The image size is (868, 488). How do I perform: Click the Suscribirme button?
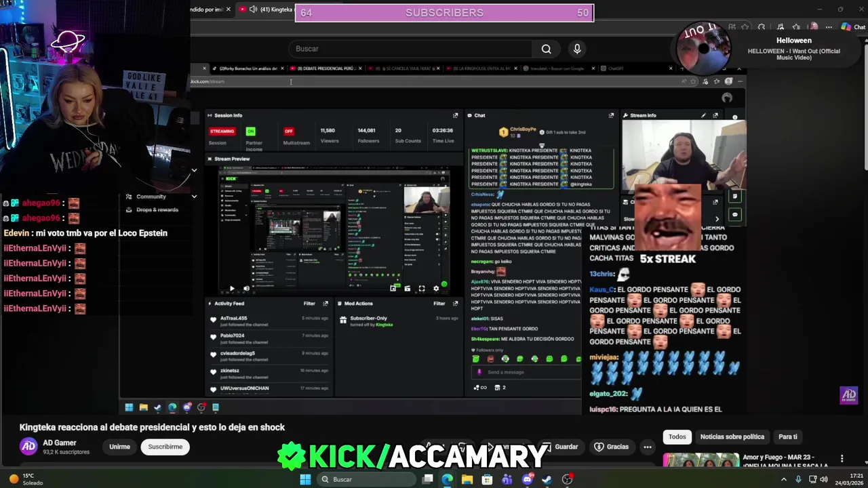click(165, 447)
